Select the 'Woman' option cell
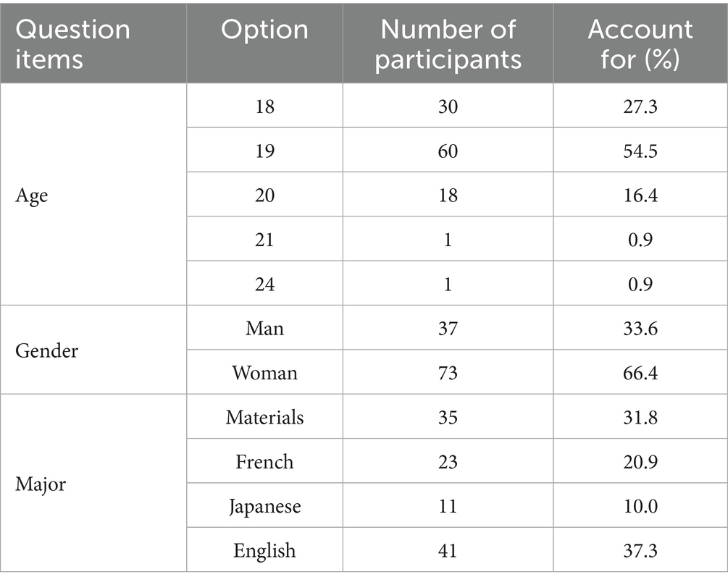Viewport: 728px width, 585px height. [264, 373]
